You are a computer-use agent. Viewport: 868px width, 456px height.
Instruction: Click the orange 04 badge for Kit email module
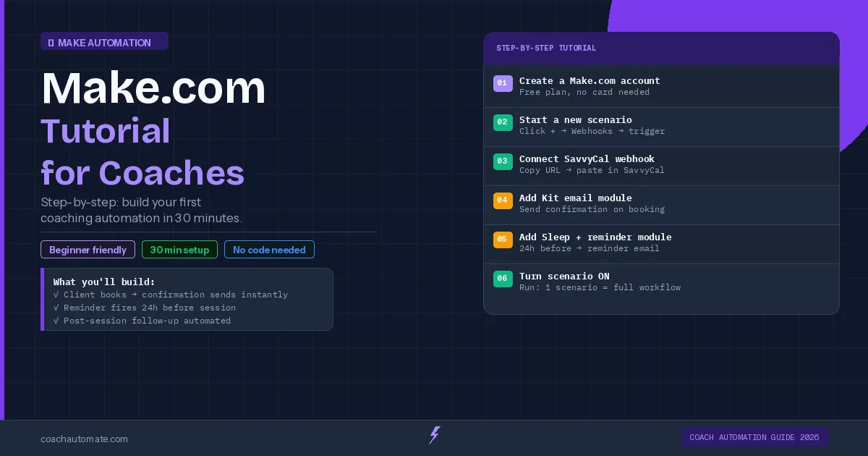coord(503,200)
